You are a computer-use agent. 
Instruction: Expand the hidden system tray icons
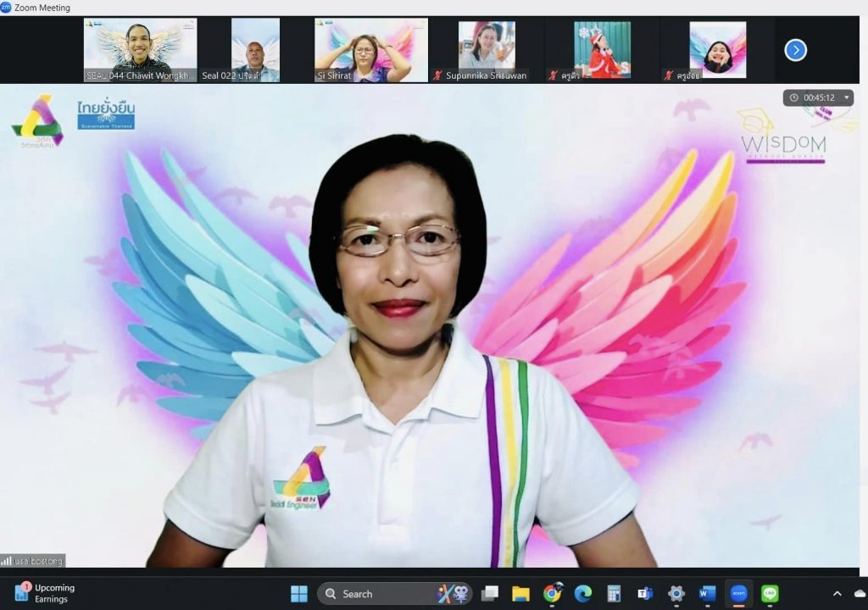837,594
